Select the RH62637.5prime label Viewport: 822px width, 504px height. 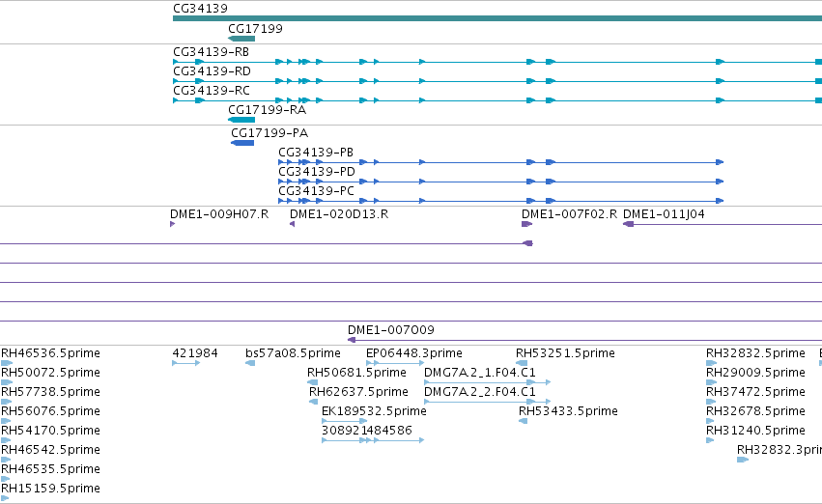coord(358,392)
